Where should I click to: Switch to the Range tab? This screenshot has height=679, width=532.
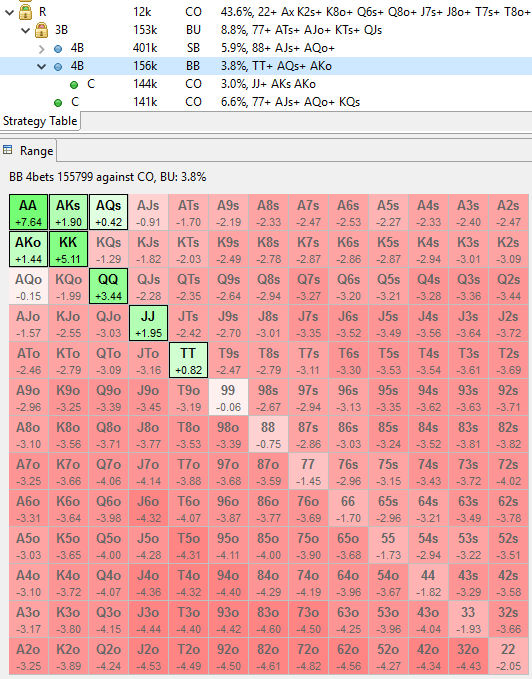[x=29, y=151]
